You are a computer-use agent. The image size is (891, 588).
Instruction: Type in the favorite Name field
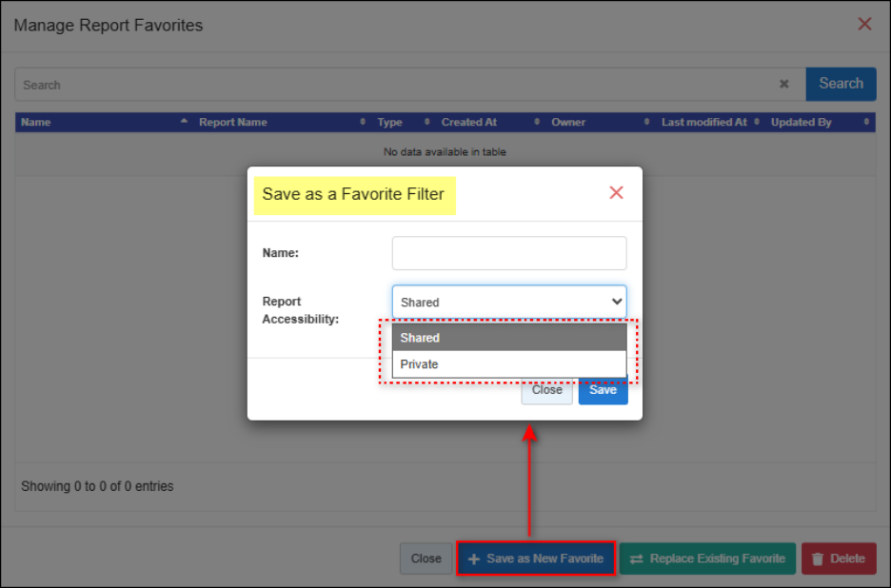[x=509, y=253]
